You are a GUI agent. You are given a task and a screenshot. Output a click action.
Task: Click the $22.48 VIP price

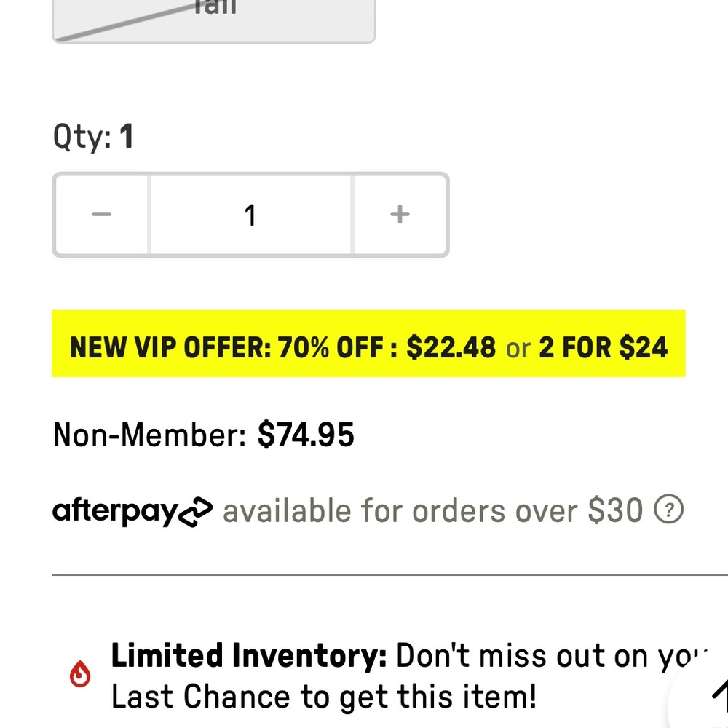(451, 347)
